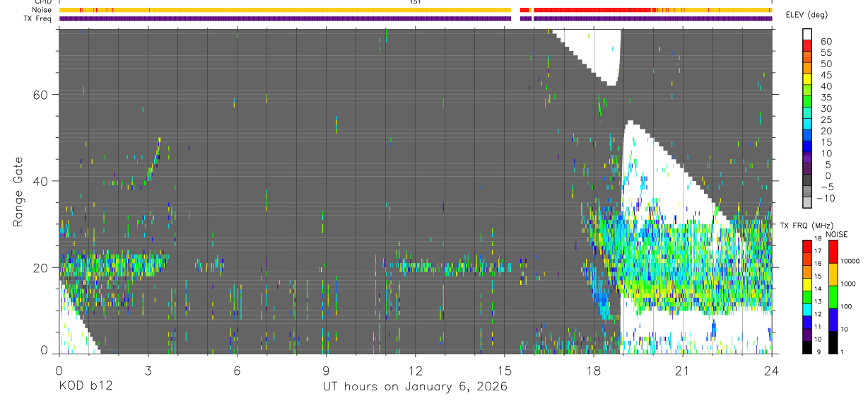Click the 55 label on ELEV colorbar
The image size is (868, 401).
pyautogui.click(x=826, y=53)
